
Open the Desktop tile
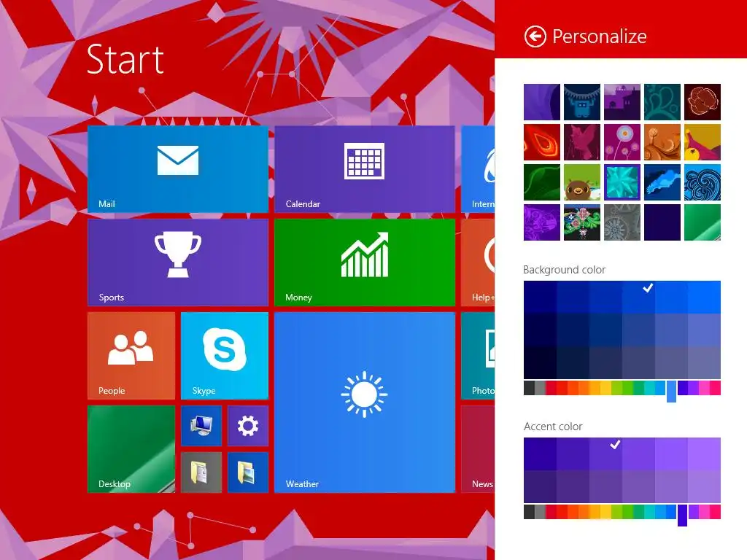131,449
